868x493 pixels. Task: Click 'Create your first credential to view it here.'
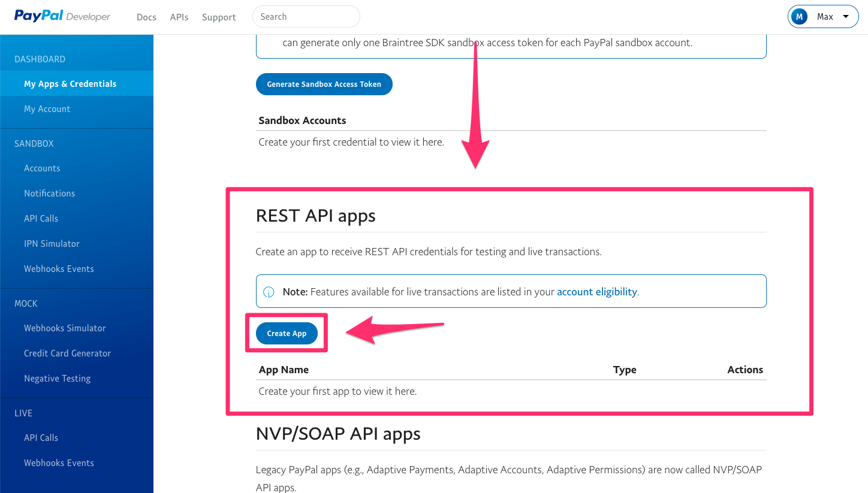click(351, 143)
